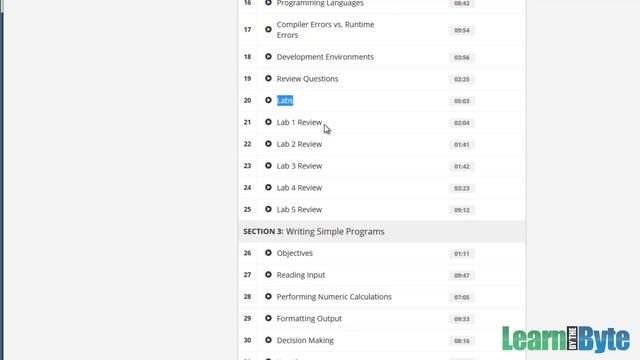This screenshot has height=360, width=640.
Task: Open the highlighted Labs lecture
Action: tap(285, 100)
